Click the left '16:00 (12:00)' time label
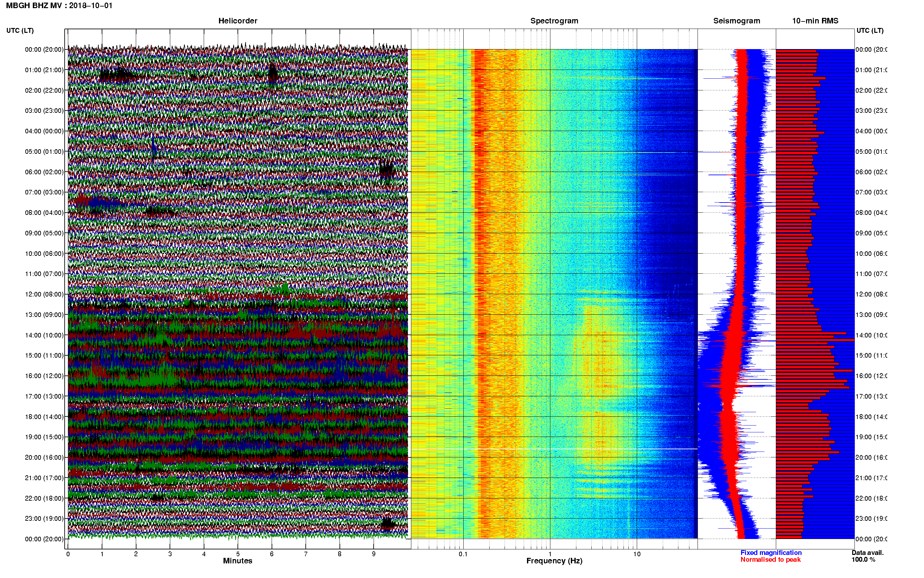 coord(44,376)
